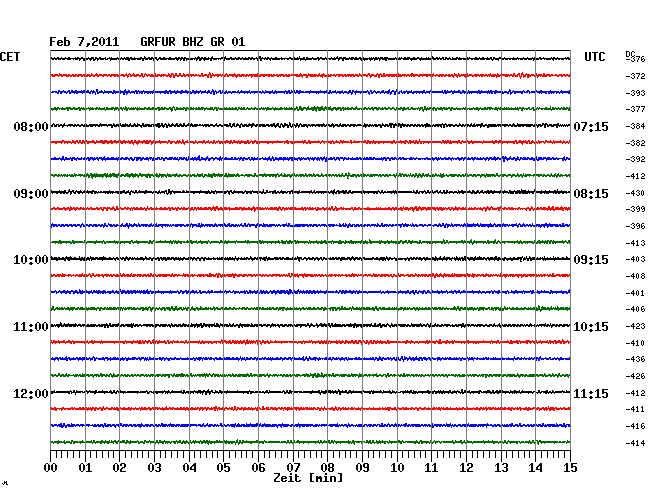Click minute tick label '09' on x-axis
The image size is (650, 494).
(x=362, y=468)
